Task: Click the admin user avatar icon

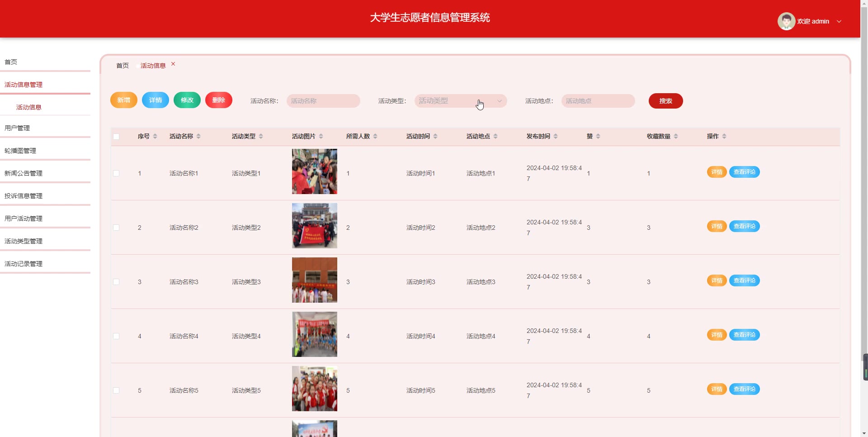Action: (786, 21)
